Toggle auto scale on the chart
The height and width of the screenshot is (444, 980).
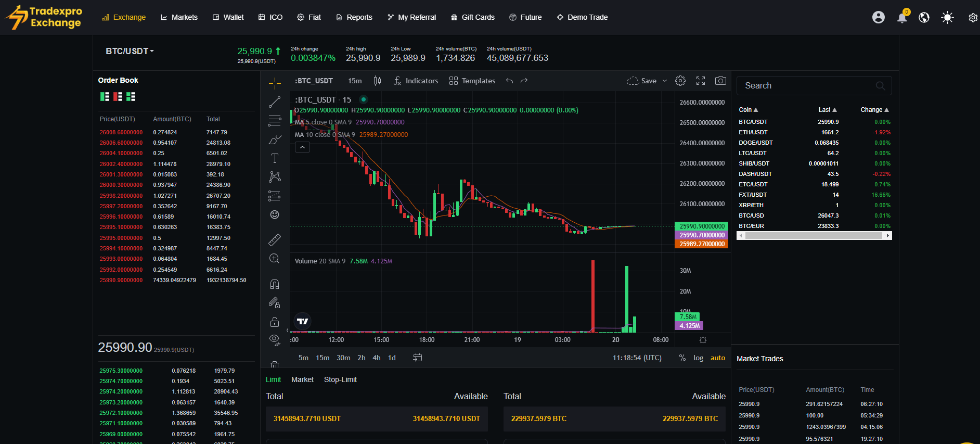click(718, 358)
